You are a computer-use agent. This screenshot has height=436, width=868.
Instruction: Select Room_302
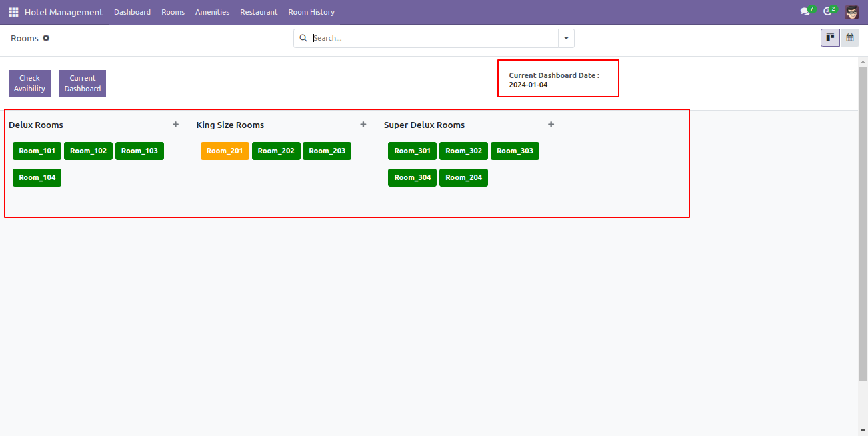tap(464, 151)
